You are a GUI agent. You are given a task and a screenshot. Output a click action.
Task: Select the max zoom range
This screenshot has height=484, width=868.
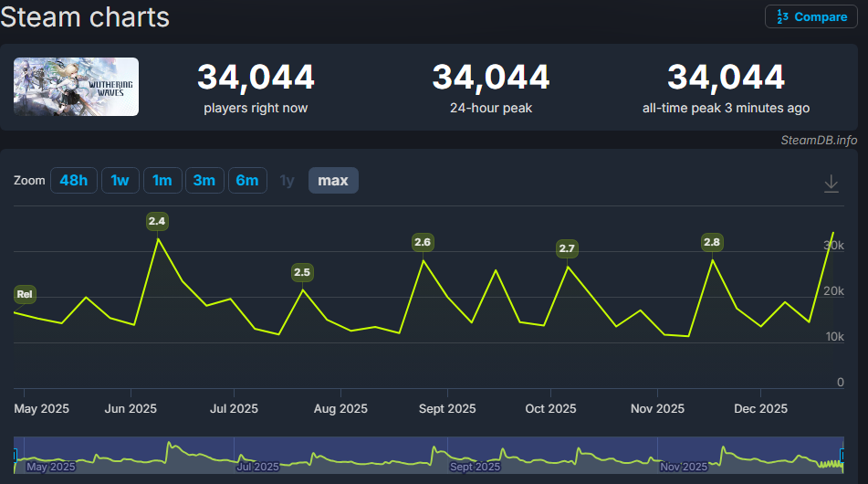(333, 181)
